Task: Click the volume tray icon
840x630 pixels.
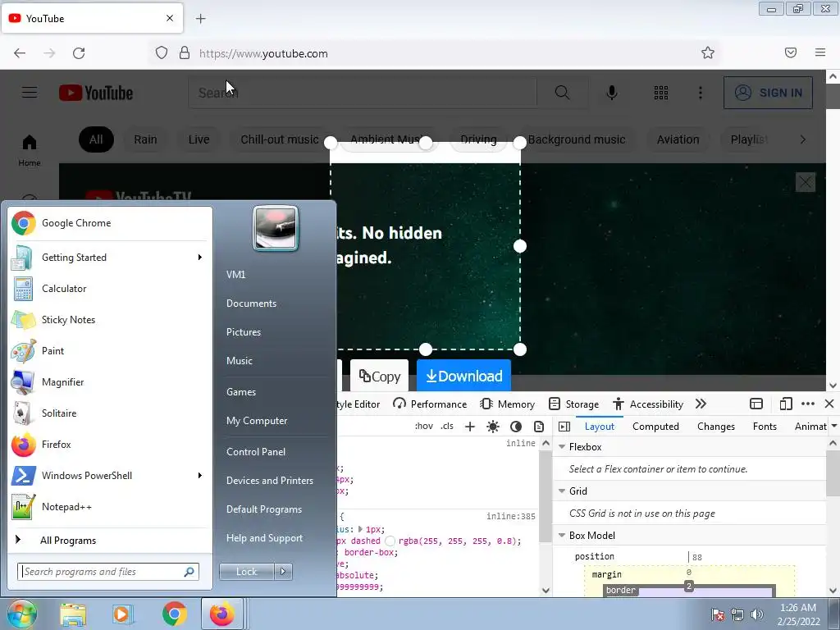Action: [757, 614]
